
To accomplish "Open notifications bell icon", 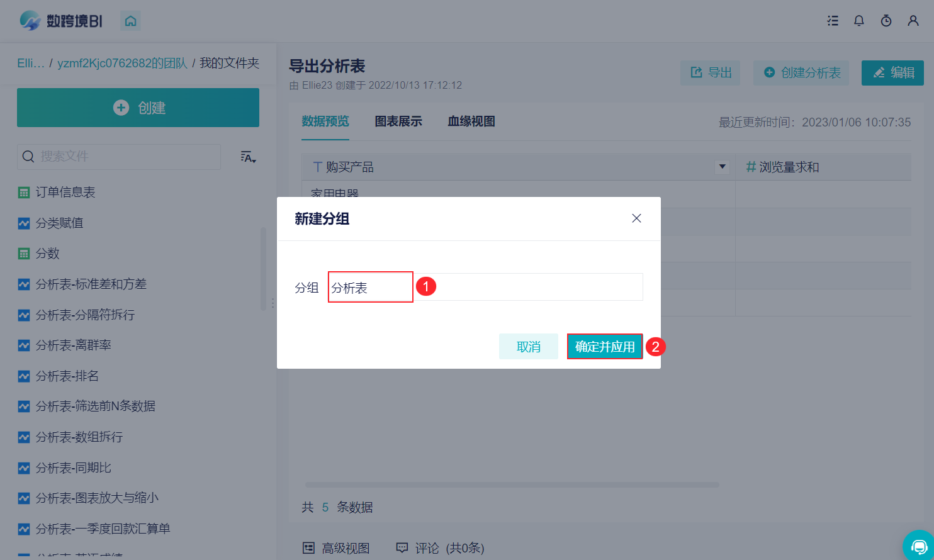I will [x=859, y=21].
